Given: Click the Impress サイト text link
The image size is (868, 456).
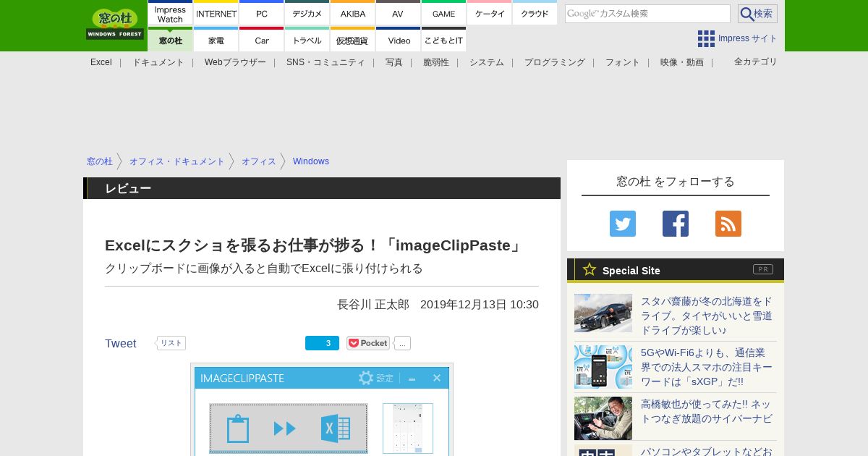Looking at the screenshot, I should point(748,38).
